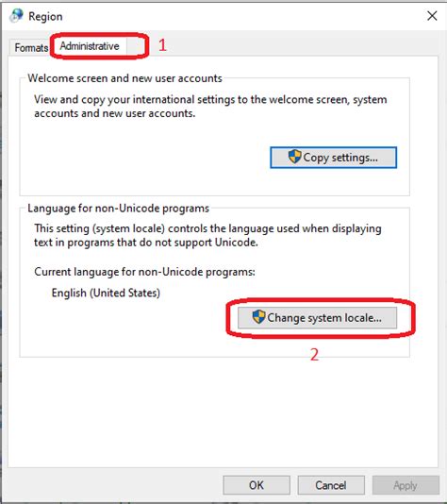Click the system locale description paragraph
The width and height of the screenshot is (447, 504).
(207, 235)
